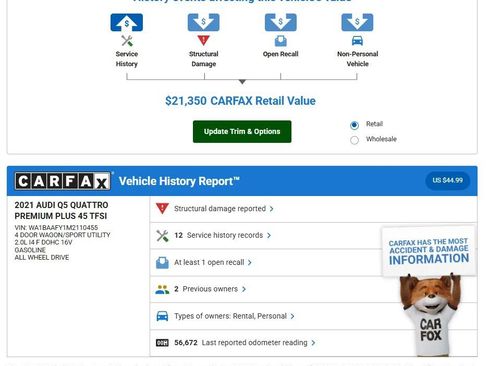Click the wrench icon under Service History
Screen dimensions: 488x366
pyautogui.click(x=127, y=41)
